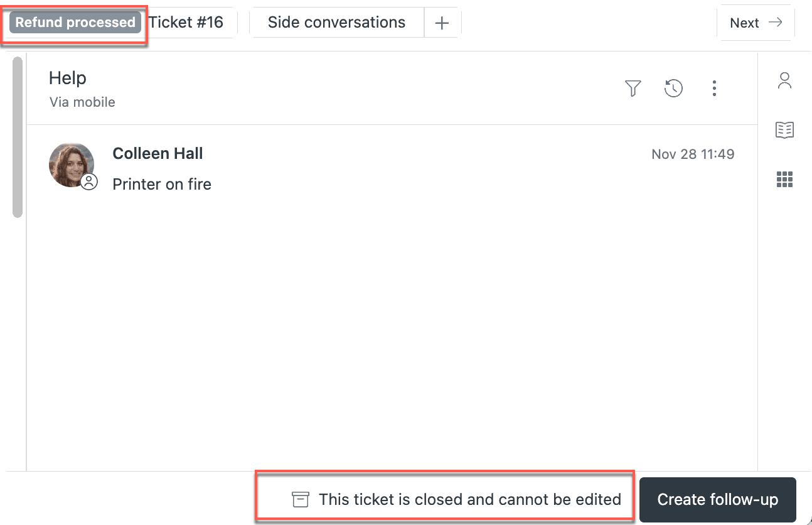The height and width of the screenshot is (525, 812).
Task: Open the customer context panel icon
Action: click(x=784, y=80)
